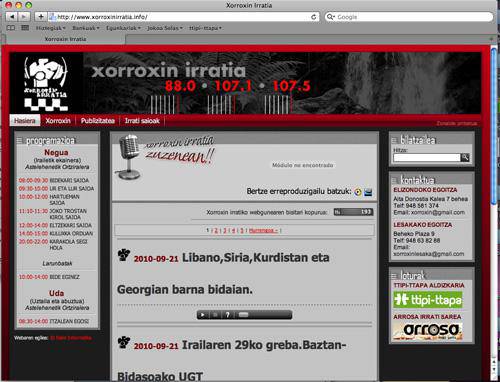Click the forward navigation arrow
Viewport: 500px width, 382px height.
point(23,16)
